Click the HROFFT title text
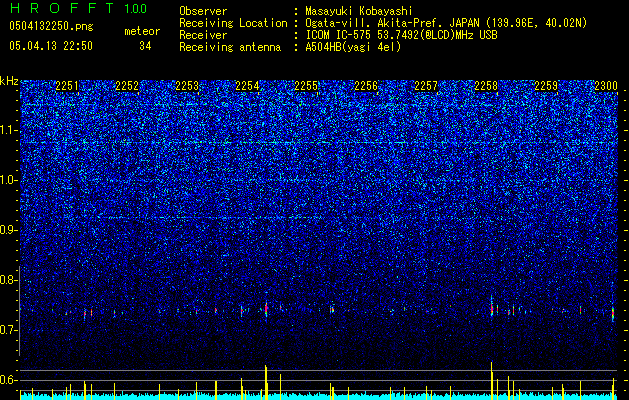The height and width of the screenshot is (400, 629). [62, 8]
